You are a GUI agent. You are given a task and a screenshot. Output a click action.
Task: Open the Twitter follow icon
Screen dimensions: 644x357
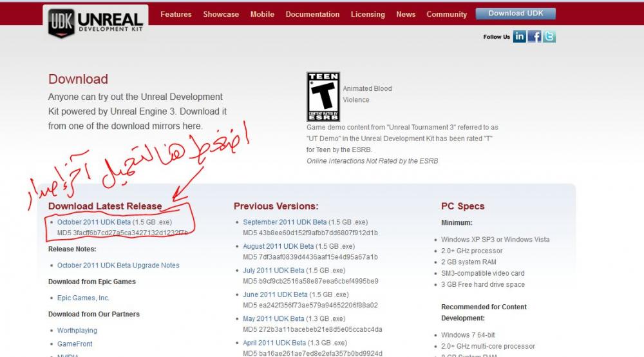coord(549,37)
